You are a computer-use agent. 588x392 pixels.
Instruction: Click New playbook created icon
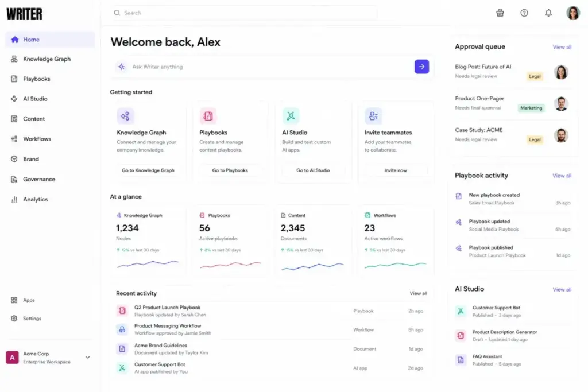click(x=459, y=196)
